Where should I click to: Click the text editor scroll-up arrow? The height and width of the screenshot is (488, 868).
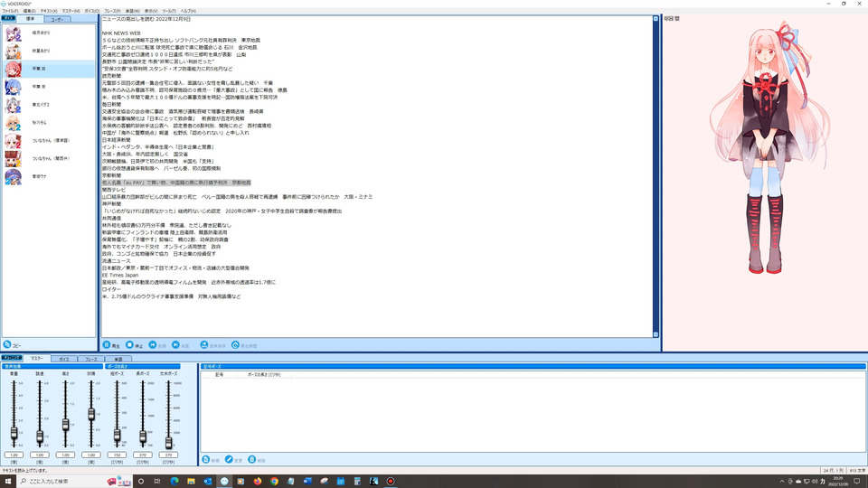pos(656,19)
